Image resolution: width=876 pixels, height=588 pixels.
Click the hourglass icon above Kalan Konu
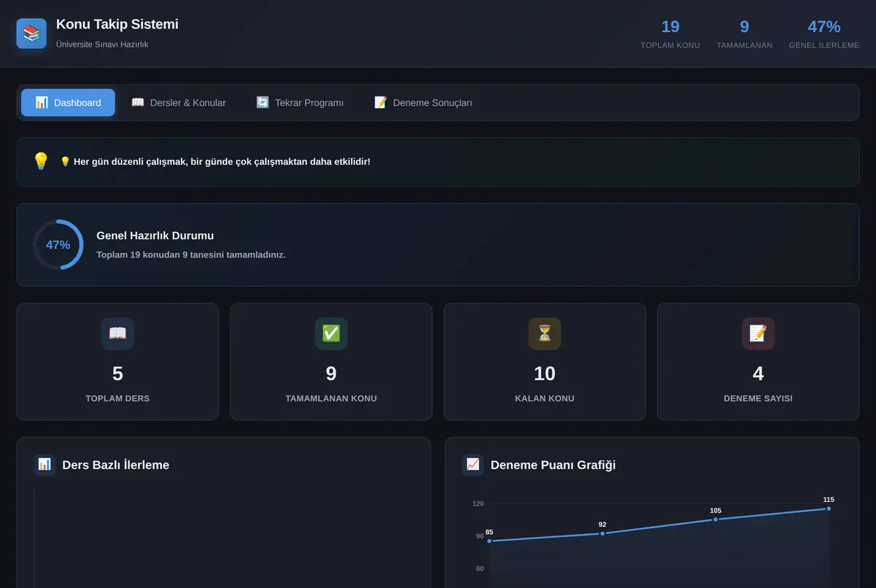pyautogui.click(x=545, y=333)
